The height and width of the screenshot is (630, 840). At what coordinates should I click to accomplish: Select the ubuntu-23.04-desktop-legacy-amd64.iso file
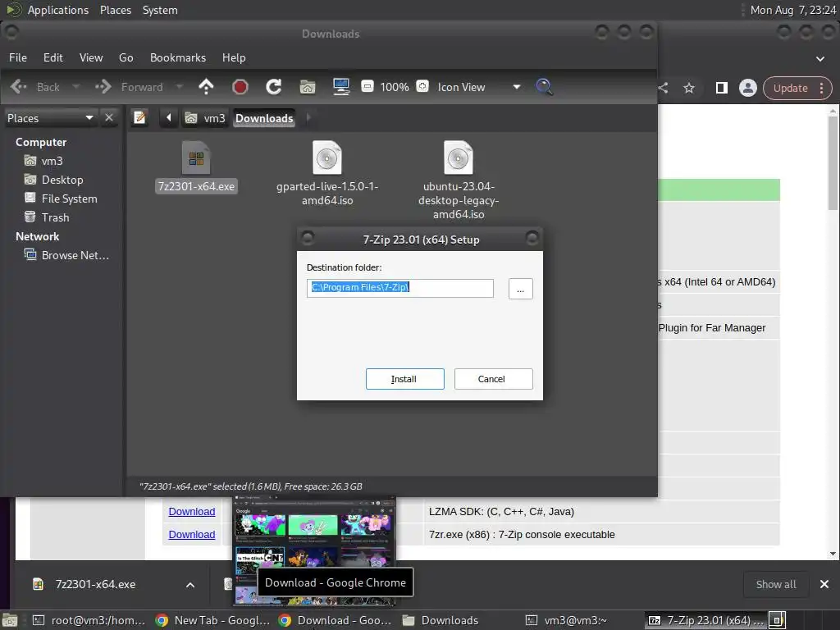coord(459,180)
